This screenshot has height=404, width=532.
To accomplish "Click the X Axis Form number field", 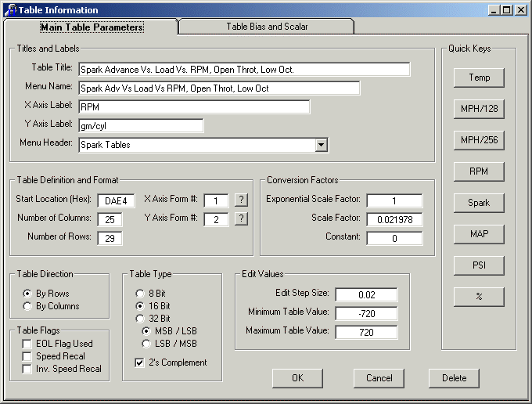I will tap(216, 200).
